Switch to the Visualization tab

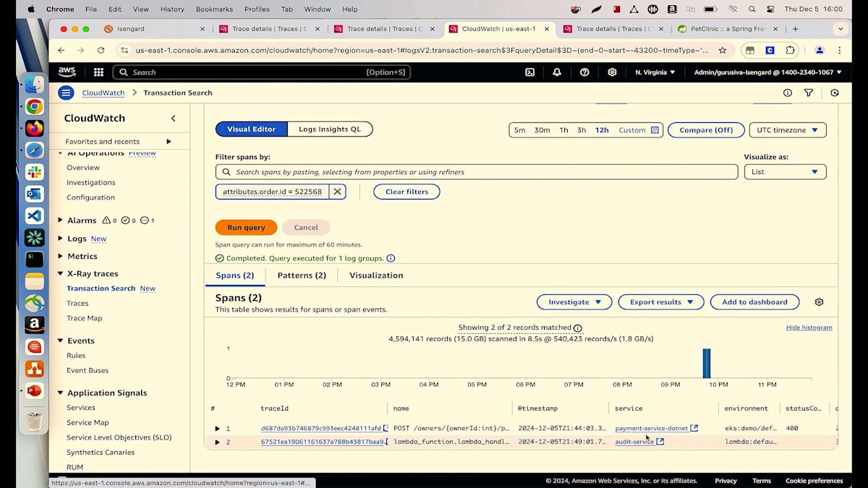click(376, 275)
